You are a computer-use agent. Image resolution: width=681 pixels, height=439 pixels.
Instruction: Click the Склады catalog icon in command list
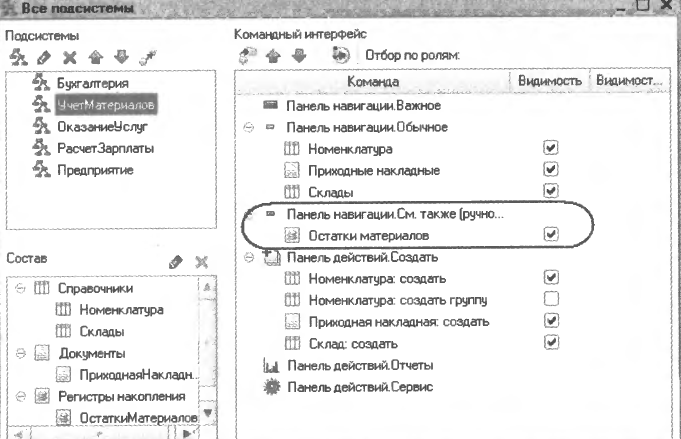292,192
